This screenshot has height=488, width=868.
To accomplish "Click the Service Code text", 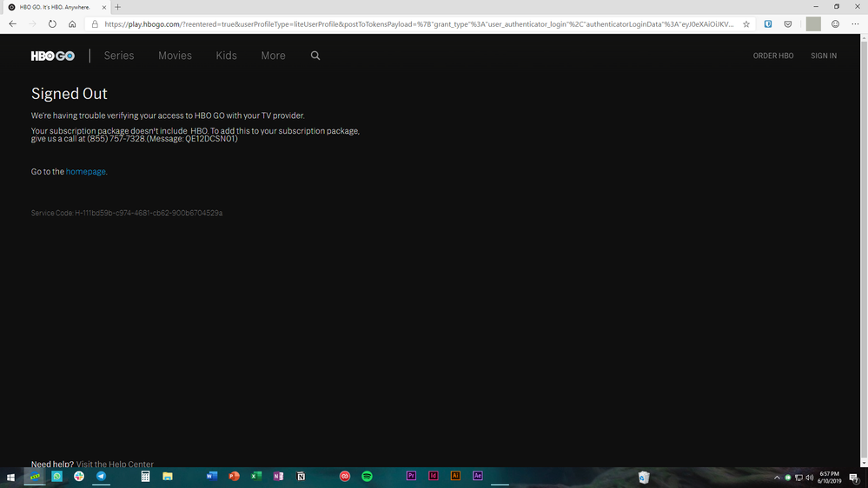I will 127,213.
